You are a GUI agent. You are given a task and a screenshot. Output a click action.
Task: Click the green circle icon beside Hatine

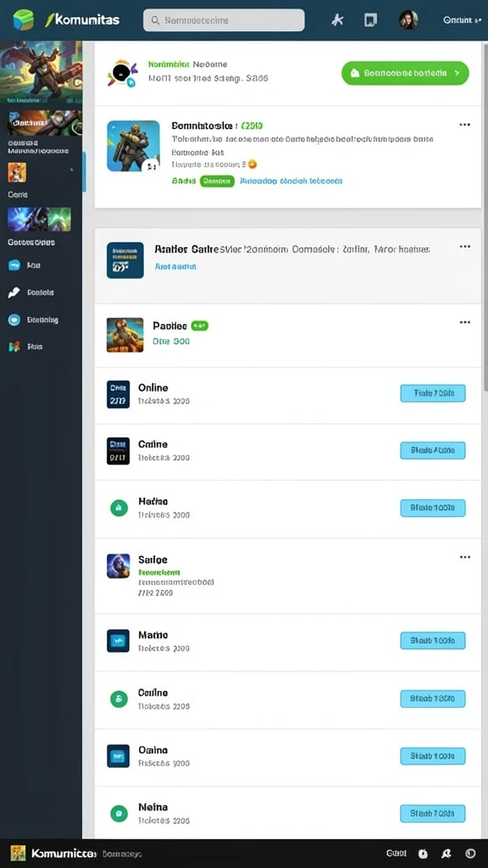coord(119,508)
